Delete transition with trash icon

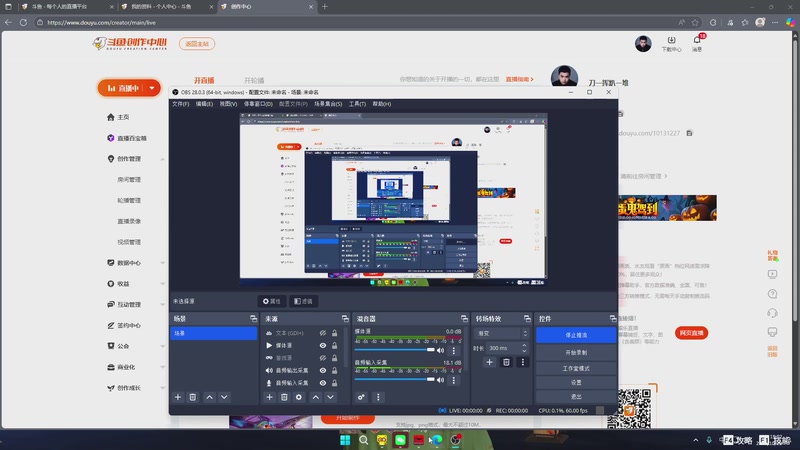[x=506, y=362]
